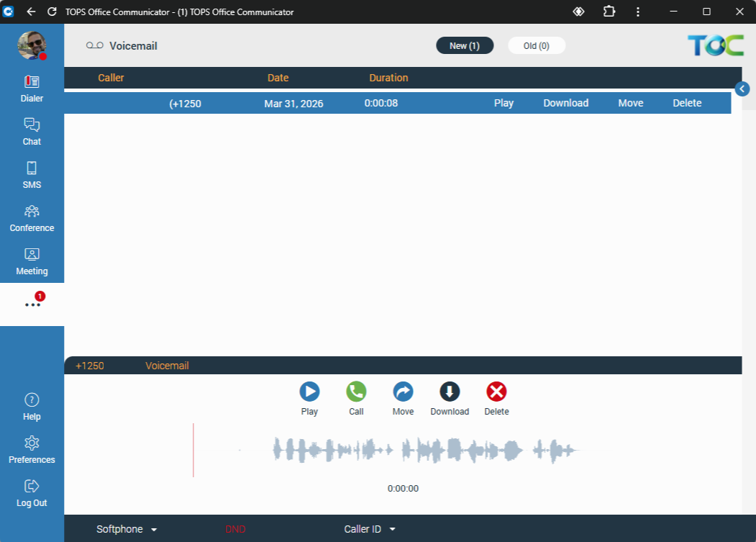This screenshot has height=542, width=756.
Task: Open the Conference sidebar icon
Action: 32,218
